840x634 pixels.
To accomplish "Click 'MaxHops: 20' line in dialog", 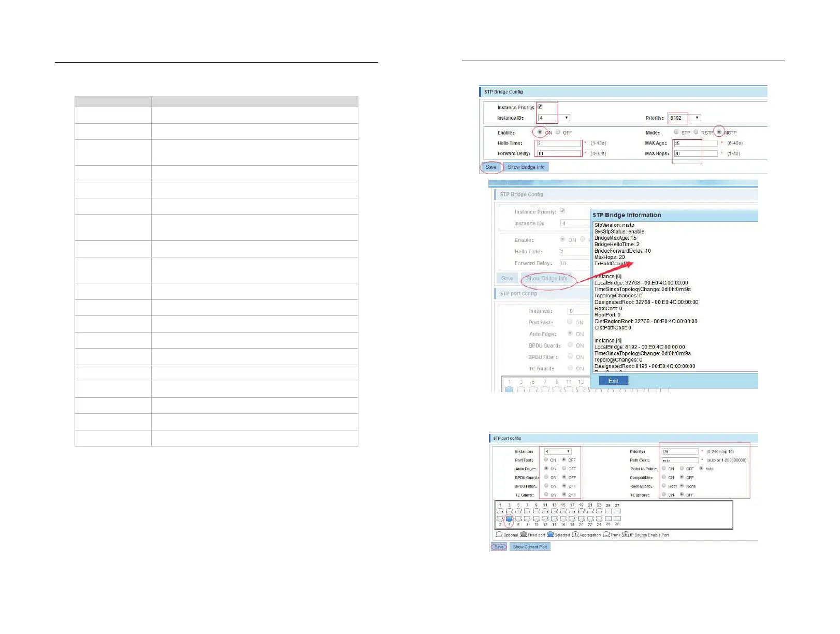I will (610, 257).
